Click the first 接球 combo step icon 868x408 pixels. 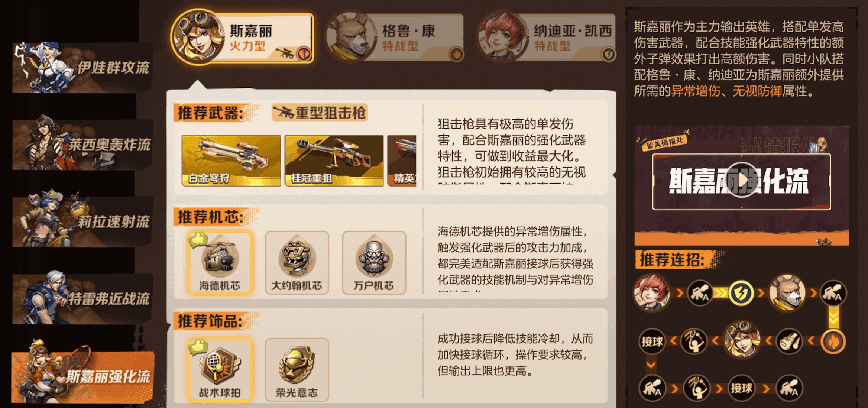(652, 341)
